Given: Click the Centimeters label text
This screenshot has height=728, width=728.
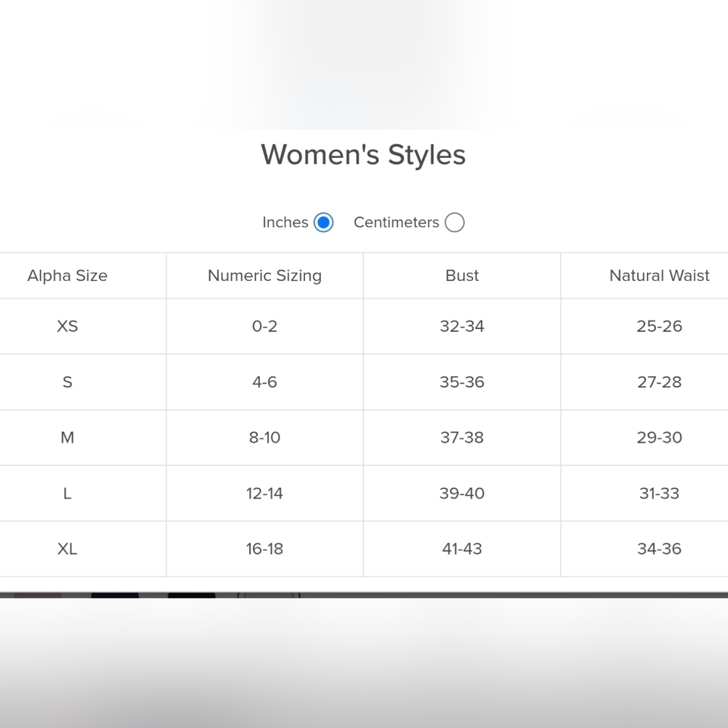Looking at the screenshot, I should tap(397, 222).
